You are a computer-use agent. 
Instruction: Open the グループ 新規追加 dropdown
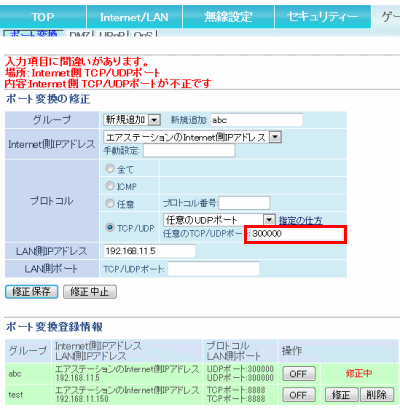click(132, 120)
